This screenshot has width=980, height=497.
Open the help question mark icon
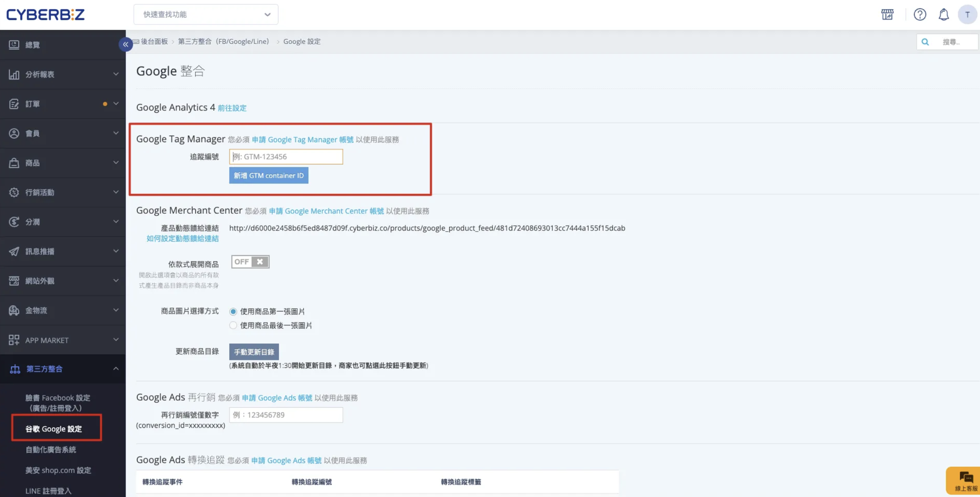coord(920,15)
